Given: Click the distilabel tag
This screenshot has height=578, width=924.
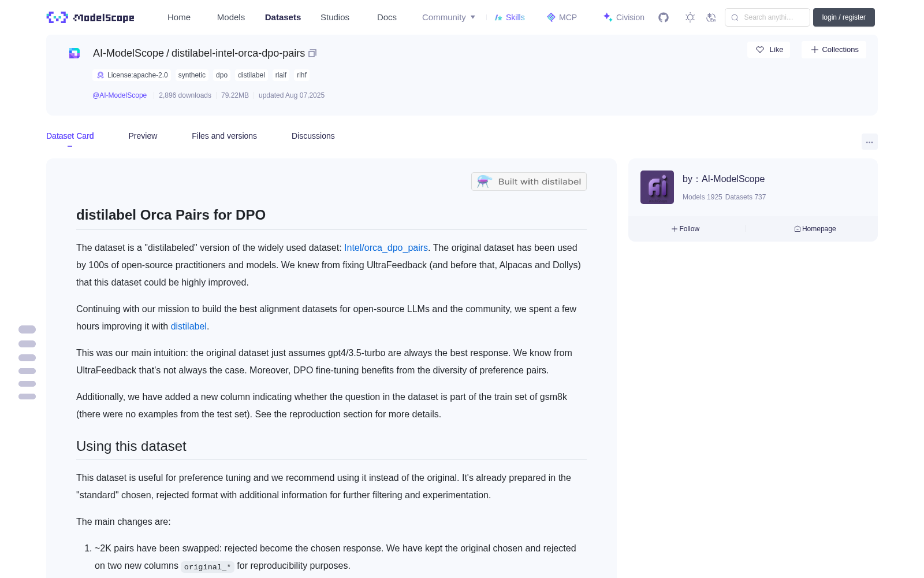Looking at the screenshot, I should [x=251, y=75].
